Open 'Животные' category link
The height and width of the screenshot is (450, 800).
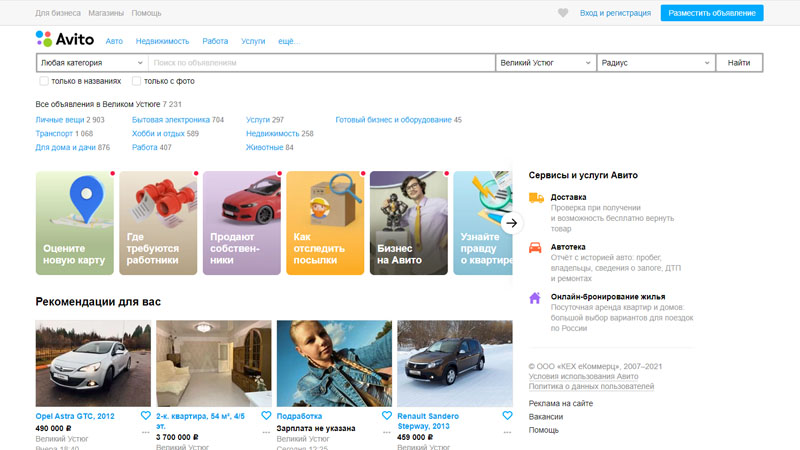coord(264,147)
